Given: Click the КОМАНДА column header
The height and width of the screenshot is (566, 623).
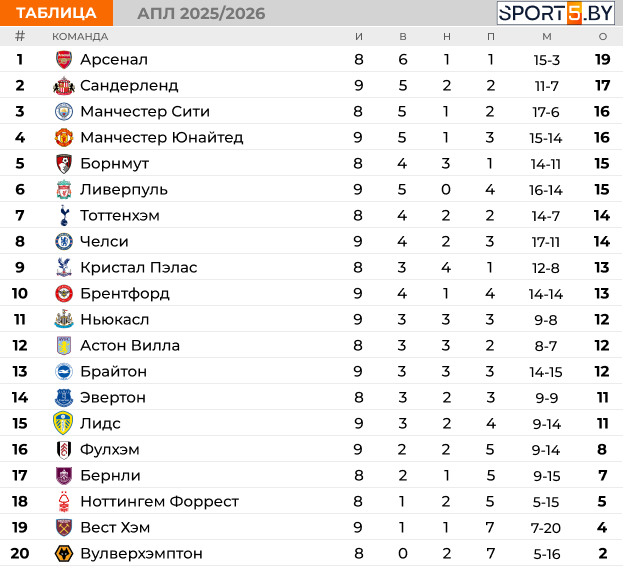Looking at the screenshot, I should pyautogui.click(x=80, y=36).
